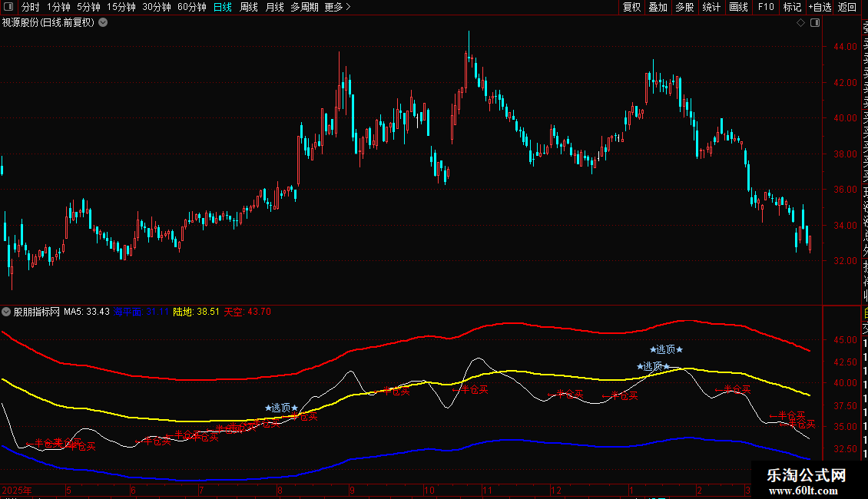The width and height of the screenshot is (868, 499).
Task: Open the 多股 multi-stock view
Action: tap(684, 7)
